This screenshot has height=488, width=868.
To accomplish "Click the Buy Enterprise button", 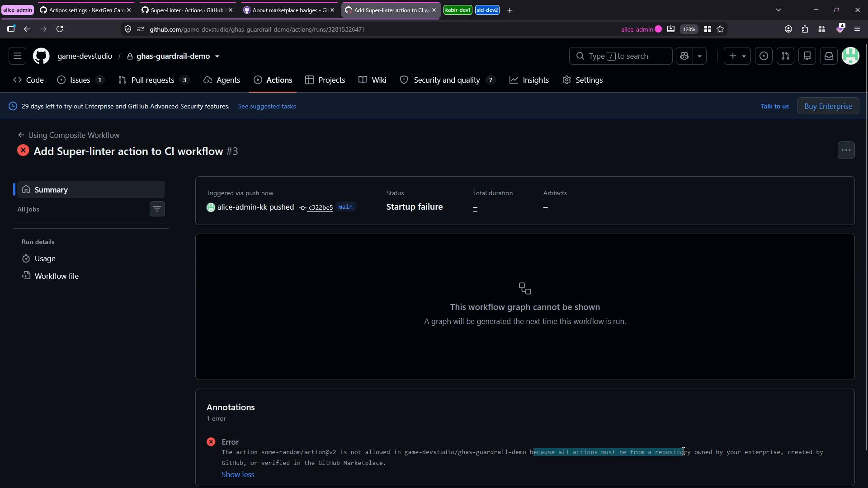I will (828, 106).
